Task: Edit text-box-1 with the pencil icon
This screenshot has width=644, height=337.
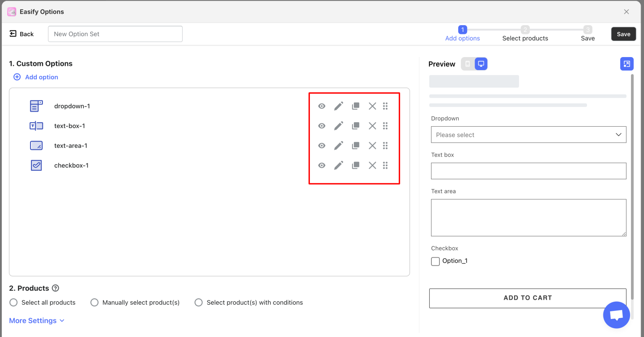Action: tap(338, 125)
